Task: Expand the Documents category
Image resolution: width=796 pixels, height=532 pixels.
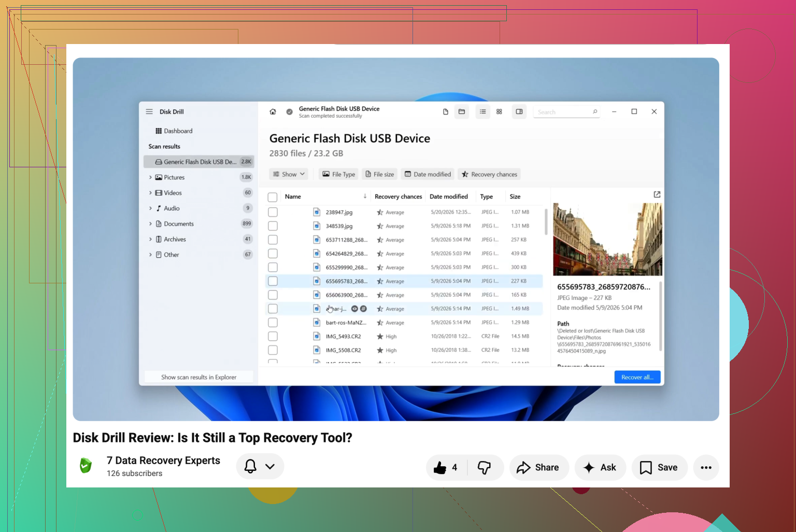Action: pyautogui.click(x=150, y=224)
